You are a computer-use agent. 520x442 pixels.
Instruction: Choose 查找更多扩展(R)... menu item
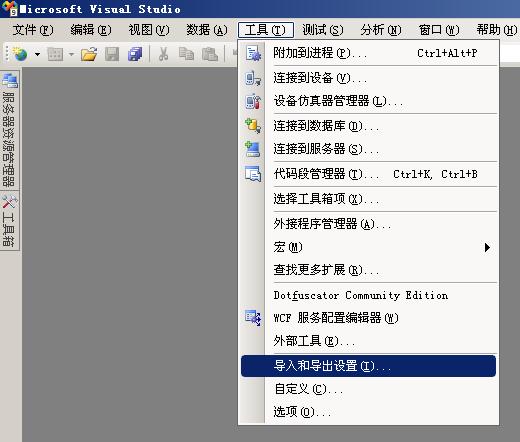pyautogui.click(x=369, y=270)
